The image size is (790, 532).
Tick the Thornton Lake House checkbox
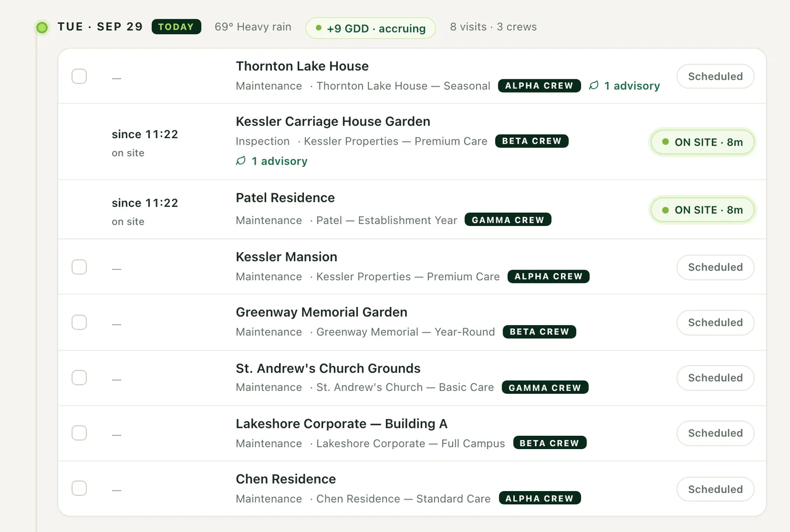79,76
